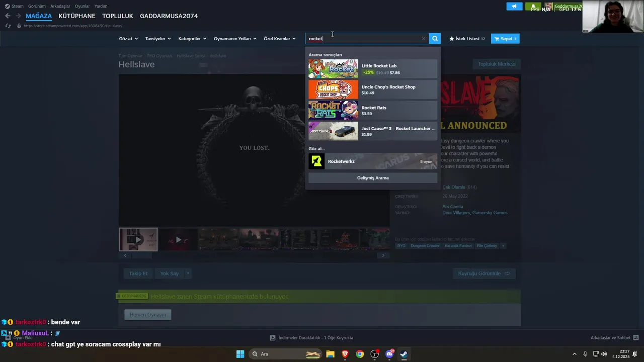This screenshot has height=362, width=644.
Task: Click the Dungeon Crawler tag
Action: point(425,246)
